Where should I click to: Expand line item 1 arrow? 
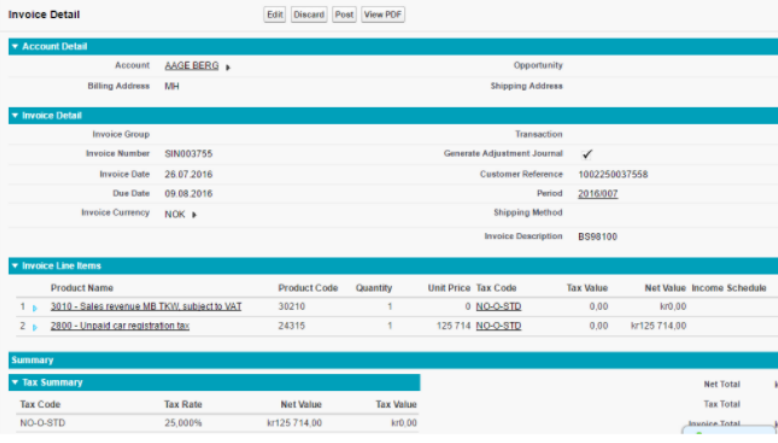coord(35,308)
